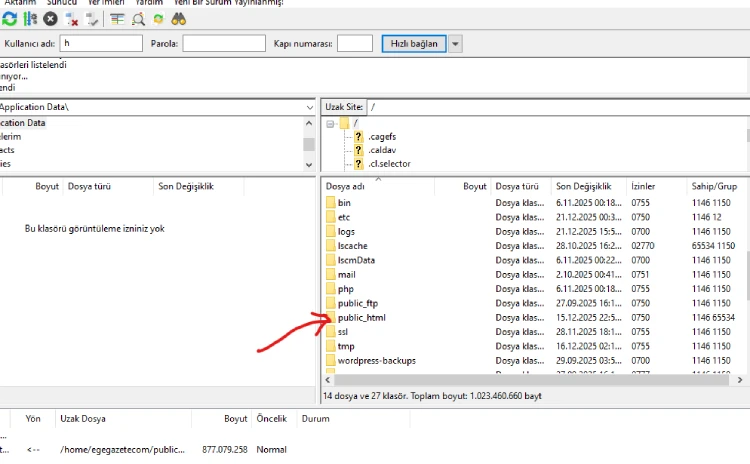Click the refresh file list toolbar icon
Viewport: 750px width, 464px height.
pyautogui.click(x=10, y=19)
